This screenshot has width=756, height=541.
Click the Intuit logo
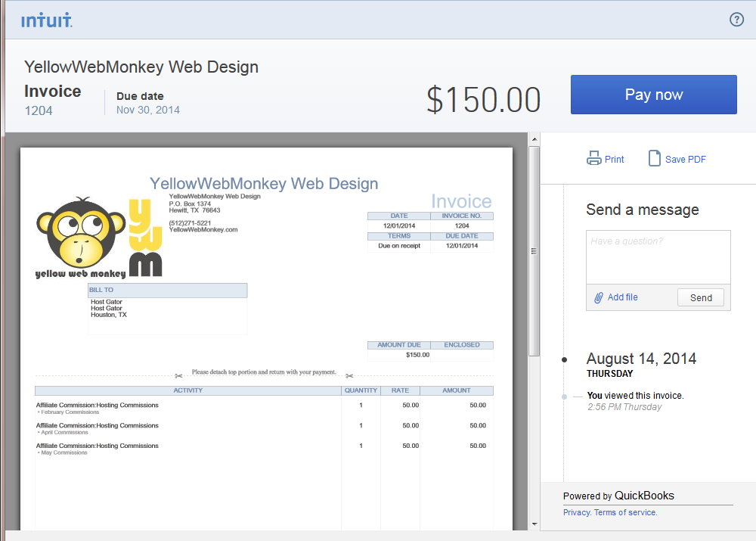pyautogui.click(x=46, y=20)
